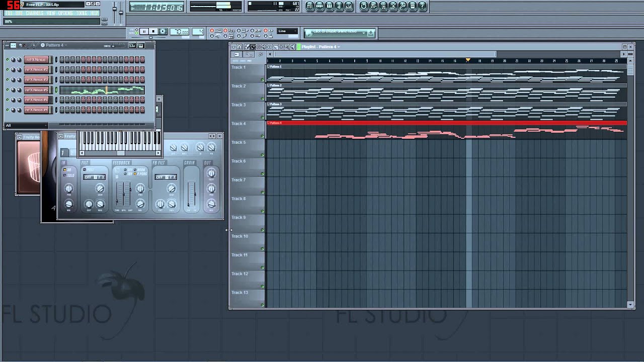Open the playlist view shortcut icon
The width and height of the screenshot is (644, 362).
[309, 6]
